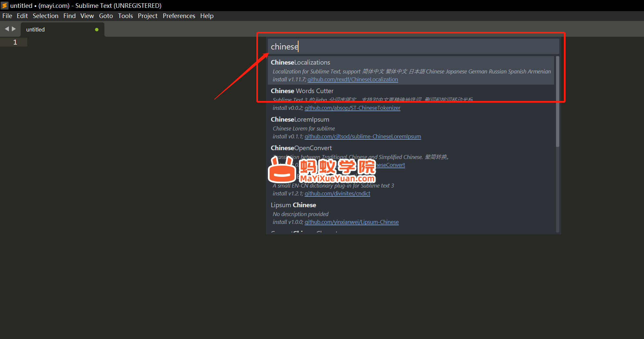Click the EN-CN dictionary plug-in description

(x=333, y=186)
